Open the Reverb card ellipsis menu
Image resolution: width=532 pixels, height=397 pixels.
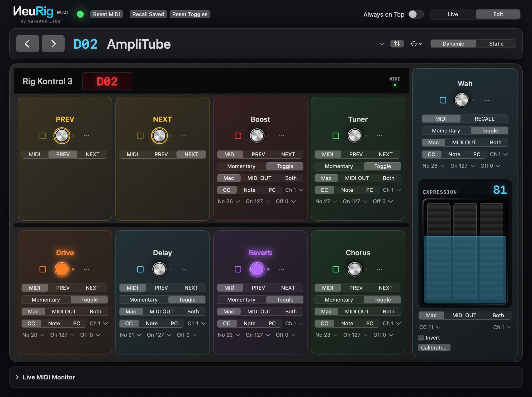click(x=282, y=269)
